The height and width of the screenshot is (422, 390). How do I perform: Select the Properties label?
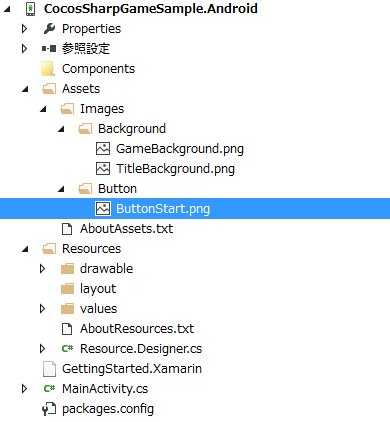pyautogui.click(x=91, y=29)
